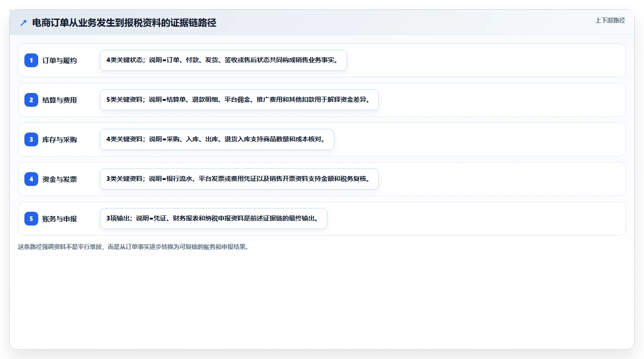The image size is (644, 359).
Task: Click the 库存与采购 step label
Action: point(59,139)
